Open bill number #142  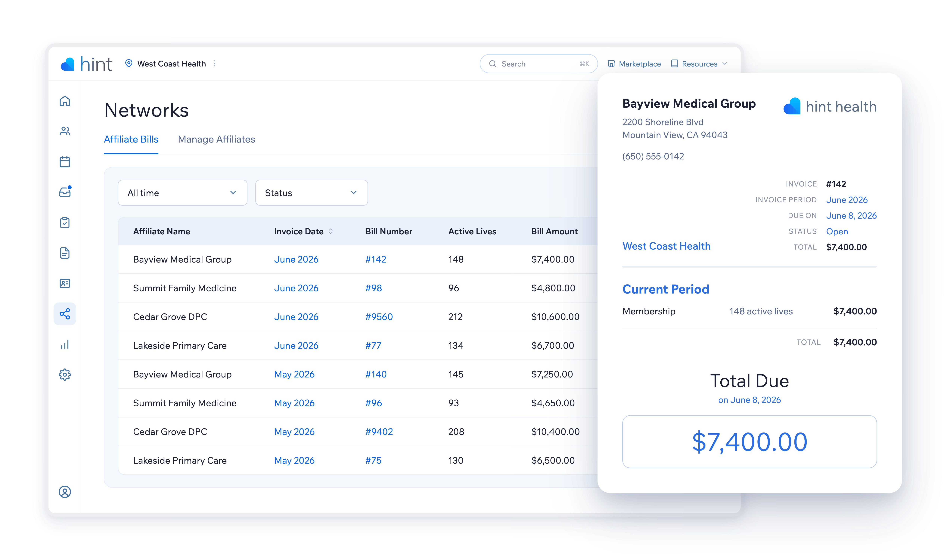(376, 259)
